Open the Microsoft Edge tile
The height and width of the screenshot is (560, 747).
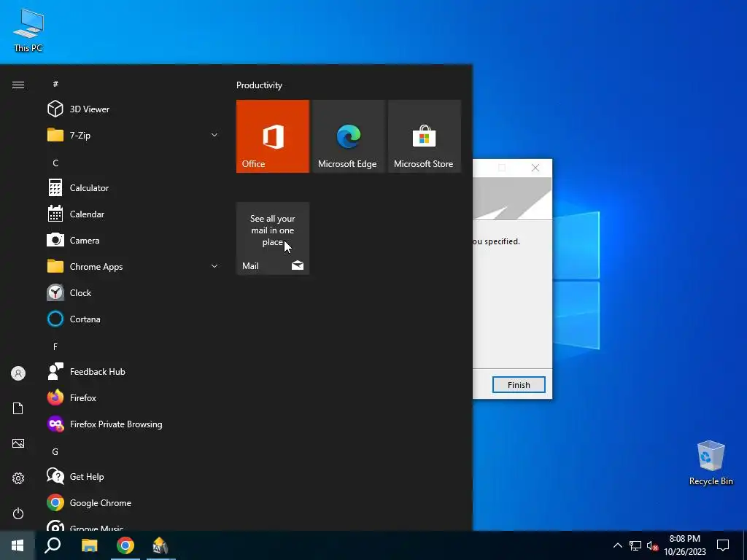(348, 136)
